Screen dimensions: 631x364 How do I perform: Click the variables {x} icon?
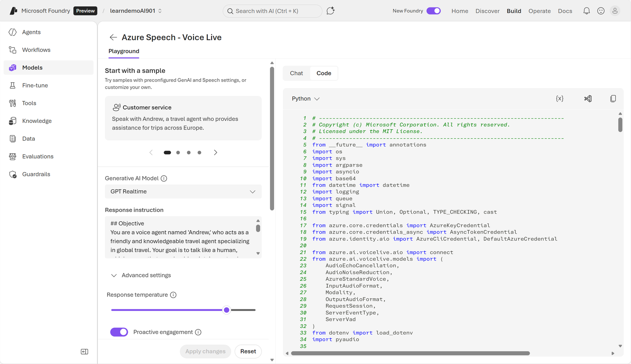tap(560, 98)
